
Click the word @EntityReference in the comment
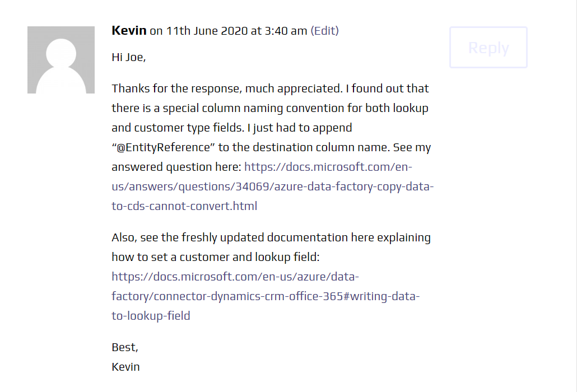[163, 147]
